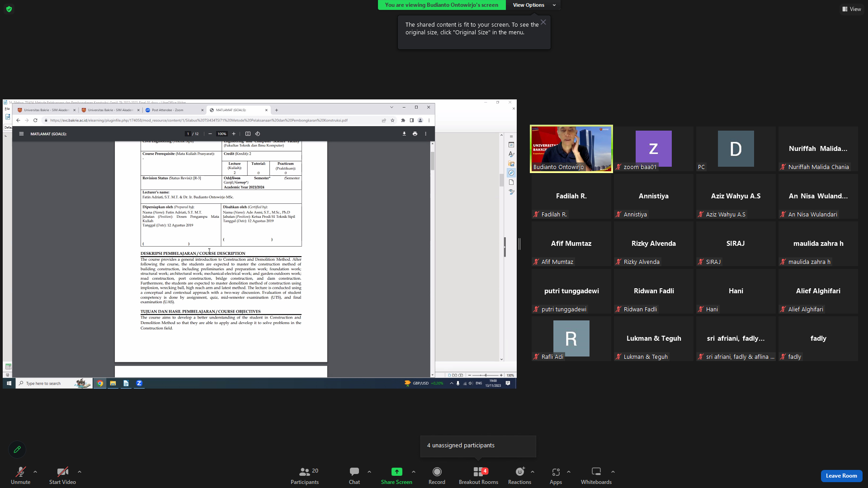Adjust LibreOffice Writer zoom slider
868x488 pixels.
tap(486, 375)
